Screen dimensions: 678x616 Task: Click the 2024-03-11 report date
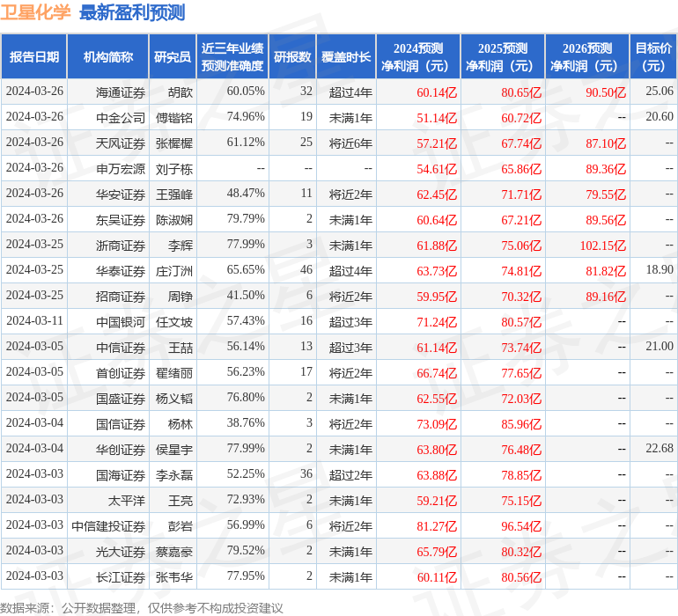34,320
